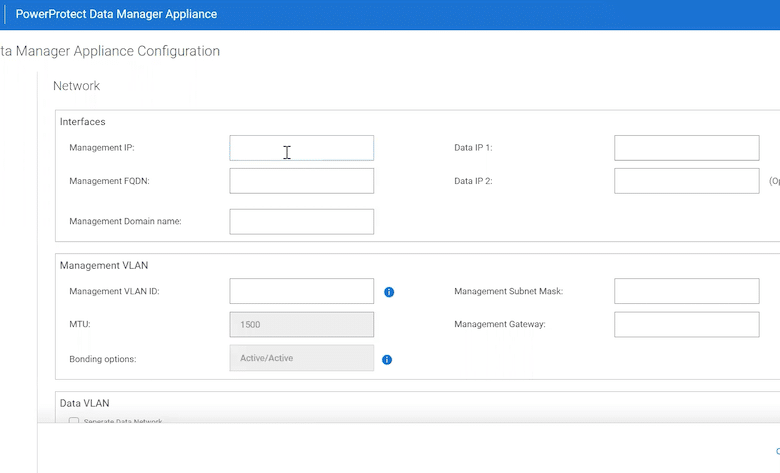Focus the Management IP input field

[301, 148]
